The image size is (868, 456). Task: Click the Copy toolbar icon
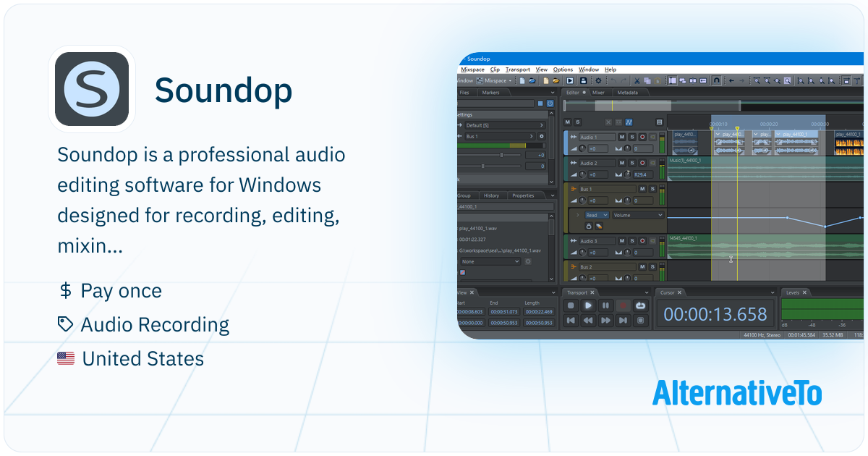(647, 81)
